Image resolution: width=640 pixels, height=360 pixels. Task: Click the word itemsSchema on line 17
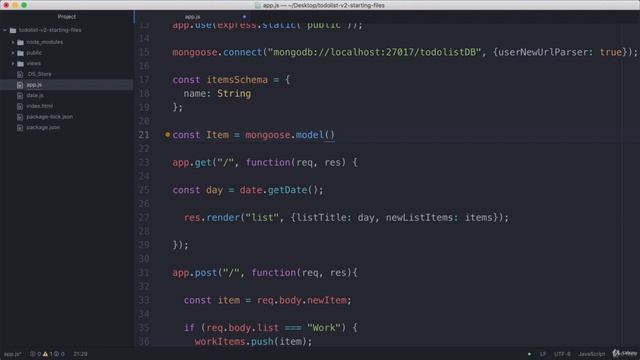[x=237, y=80]
